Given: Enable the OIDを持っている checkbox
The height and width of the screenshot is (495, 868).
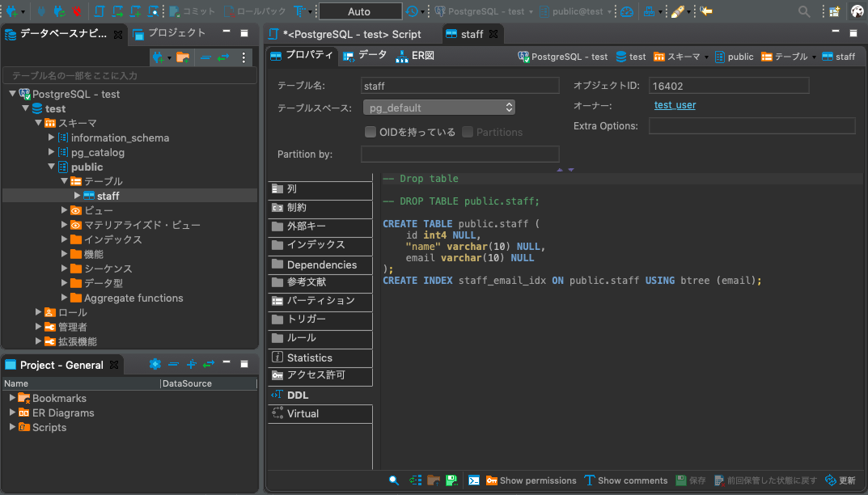Looking at the screenshot, I should 370,132.
